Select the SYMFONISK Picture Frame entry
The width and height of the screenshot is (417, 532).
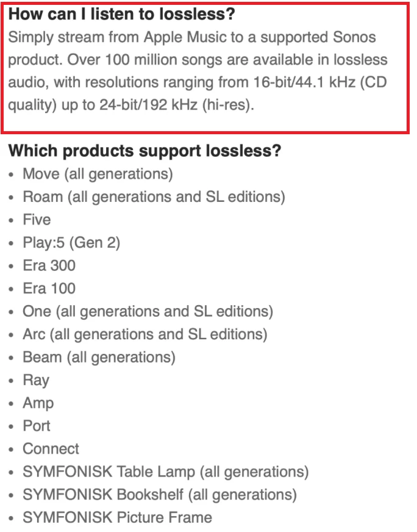click(117, 518)
